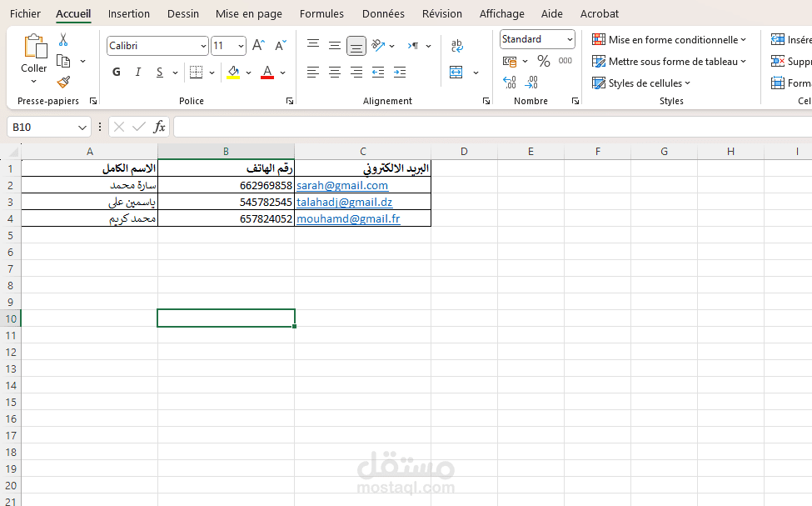The height and width of the screenshot is (506, 812).
Task: Click the text orientation icon
Action: tap(379, 46)
